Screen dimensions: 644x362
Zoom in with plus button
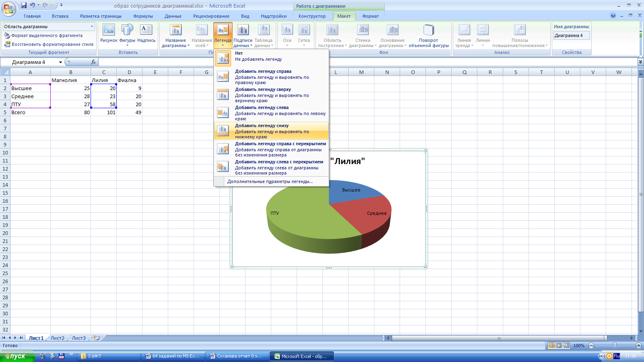click(639, 346)
